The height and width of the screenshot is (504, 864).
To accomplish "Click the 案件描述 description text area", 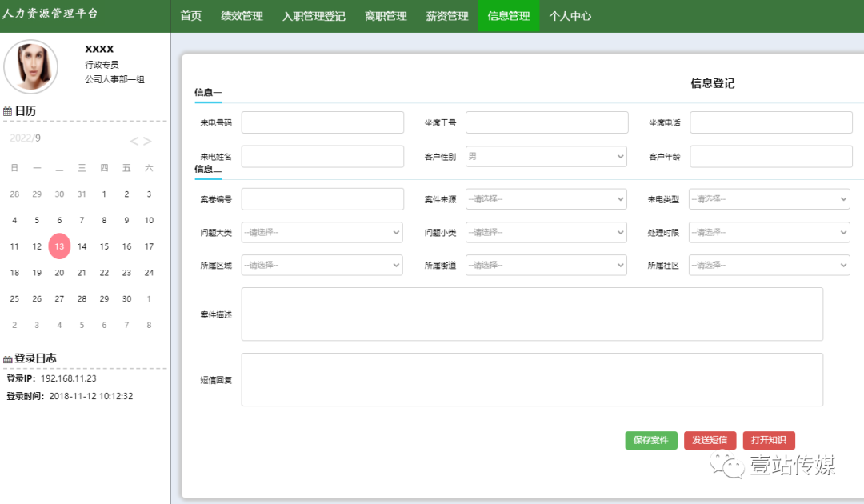I will click(x=531, y=315).
